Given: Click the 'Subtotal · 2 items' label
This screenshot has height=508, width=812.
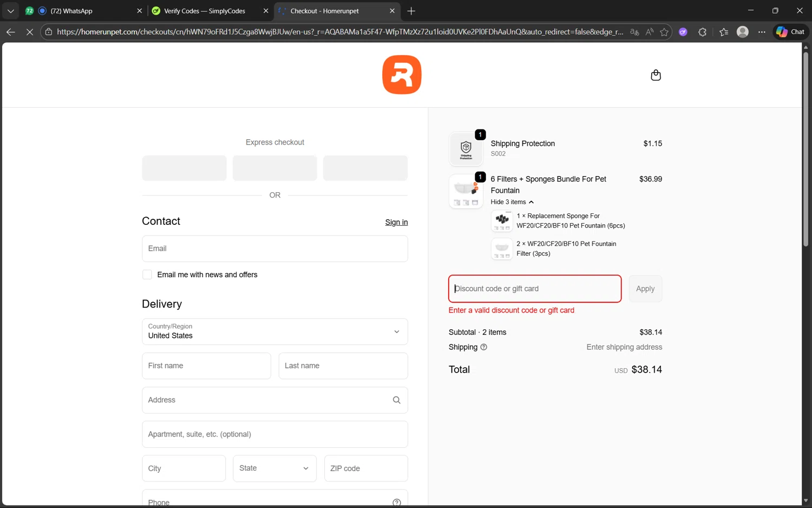Looking at the screenshot, I should (x=477, y=333).
